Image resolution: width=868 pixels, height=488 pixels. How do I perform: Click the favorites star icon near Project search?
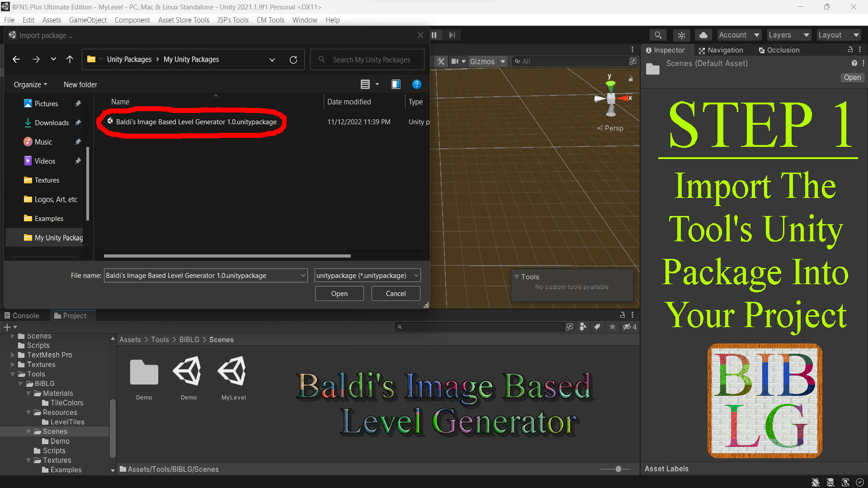coord(613,327)
